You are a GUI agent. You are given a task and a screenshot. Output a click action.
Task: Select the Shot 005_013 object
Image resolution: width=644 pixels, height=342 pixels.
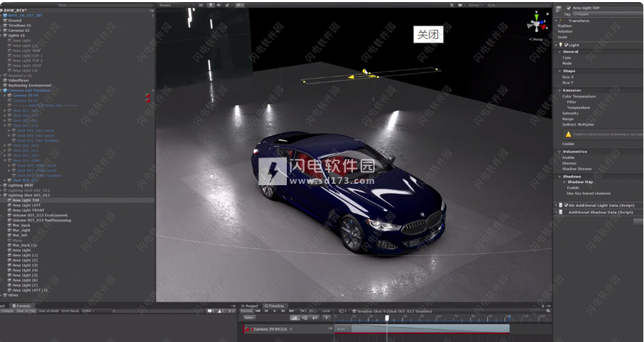[26, 180]
